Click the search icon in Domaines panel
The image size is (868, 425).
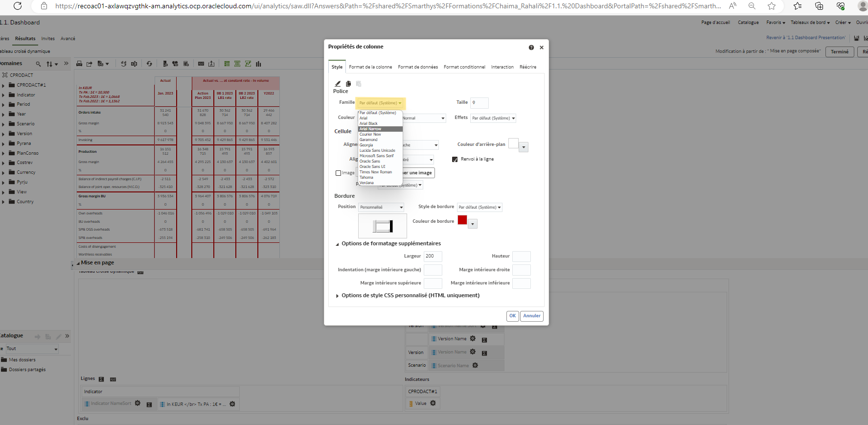tap(38, 64)
